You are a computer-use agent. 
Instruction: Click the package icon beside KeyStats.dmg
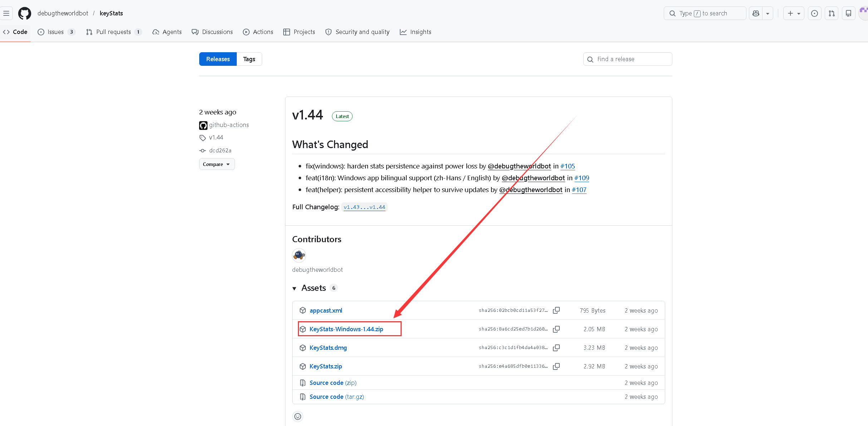(303, 348)
